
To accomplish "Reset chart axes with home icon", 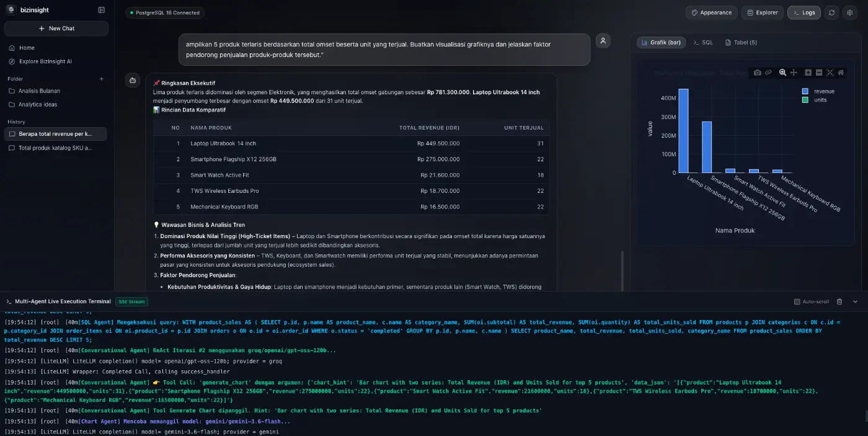I will point(841,73).
